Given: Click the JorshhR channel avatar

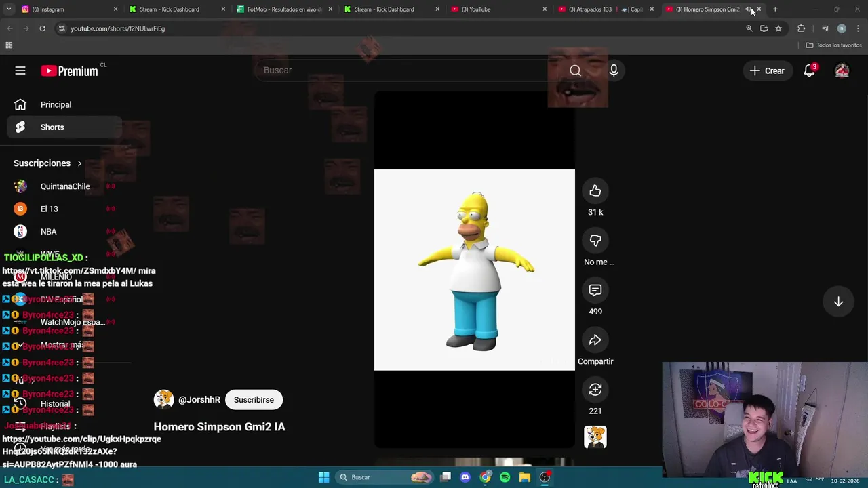Looking at the screenshot, I should tap(163, 399).
